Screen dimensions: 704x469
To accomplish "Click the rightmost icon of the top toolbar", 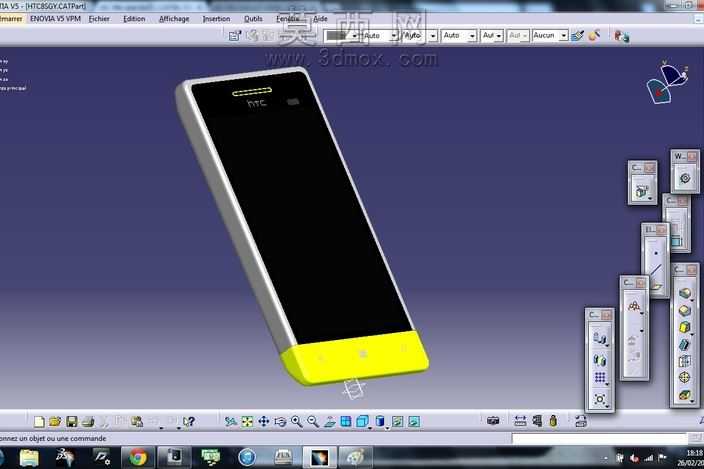I will 622,36.
